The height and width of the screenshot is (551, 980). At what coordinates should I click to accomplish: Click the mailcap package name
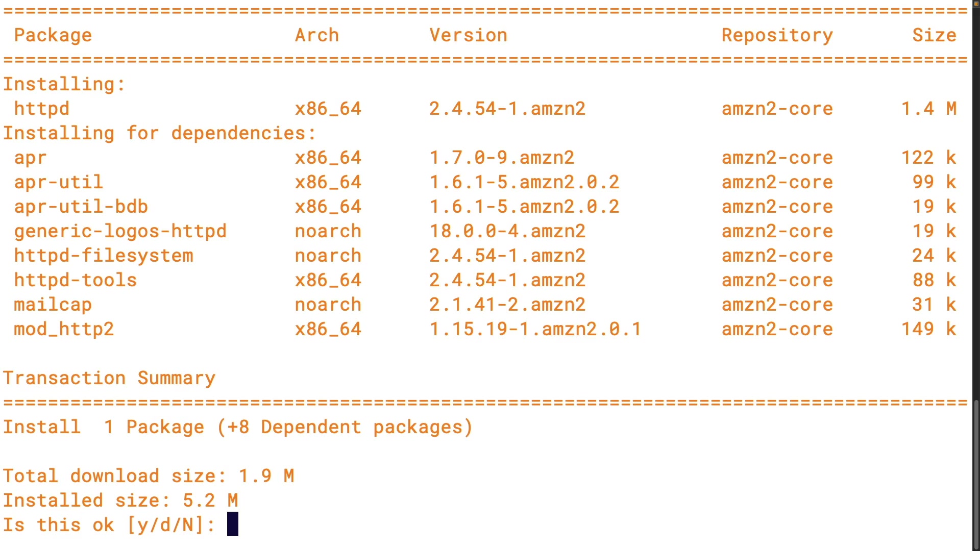tap(53, 305)
